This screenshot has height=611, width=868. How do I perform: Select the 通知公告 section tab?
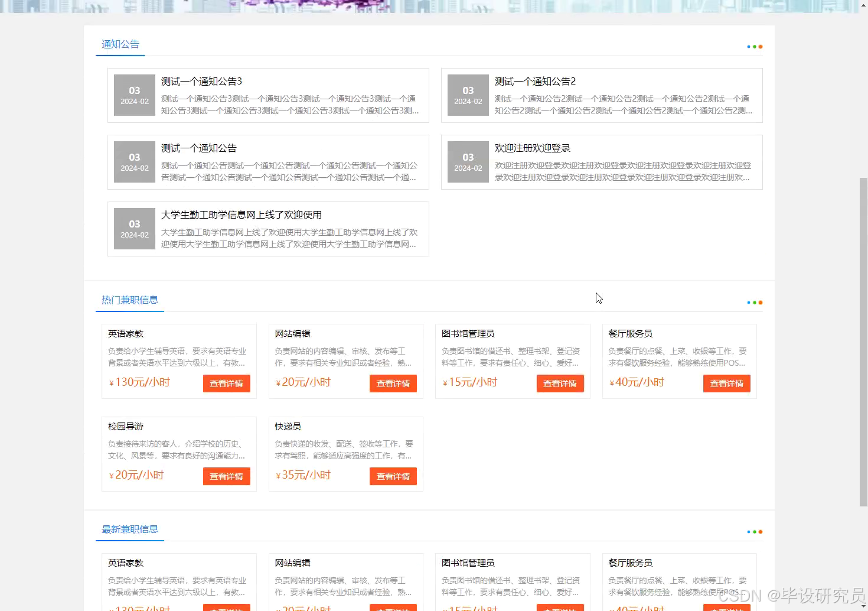click(x=120, y=44)
